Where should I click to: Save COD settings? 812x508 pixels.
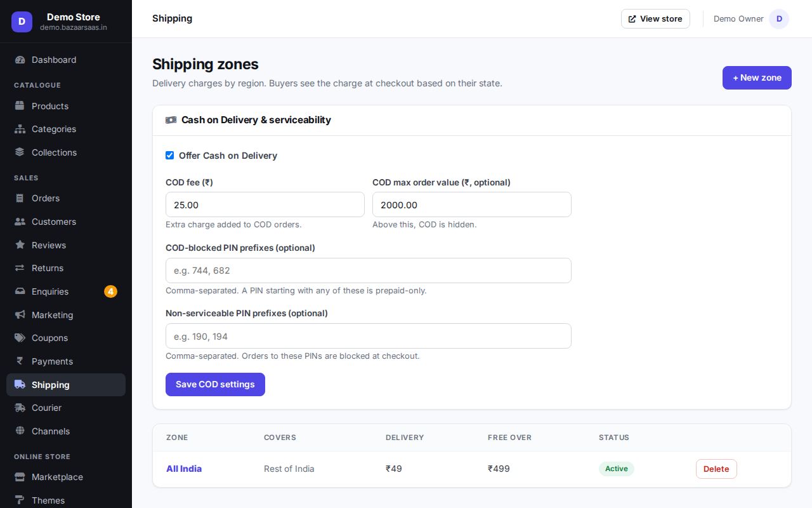pos(215,384)
